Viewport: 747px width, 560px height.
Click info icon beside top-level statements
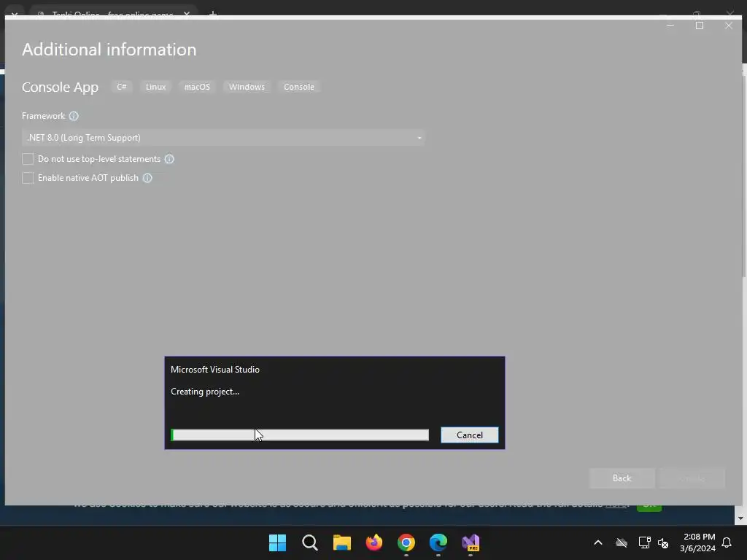(169, 159)
